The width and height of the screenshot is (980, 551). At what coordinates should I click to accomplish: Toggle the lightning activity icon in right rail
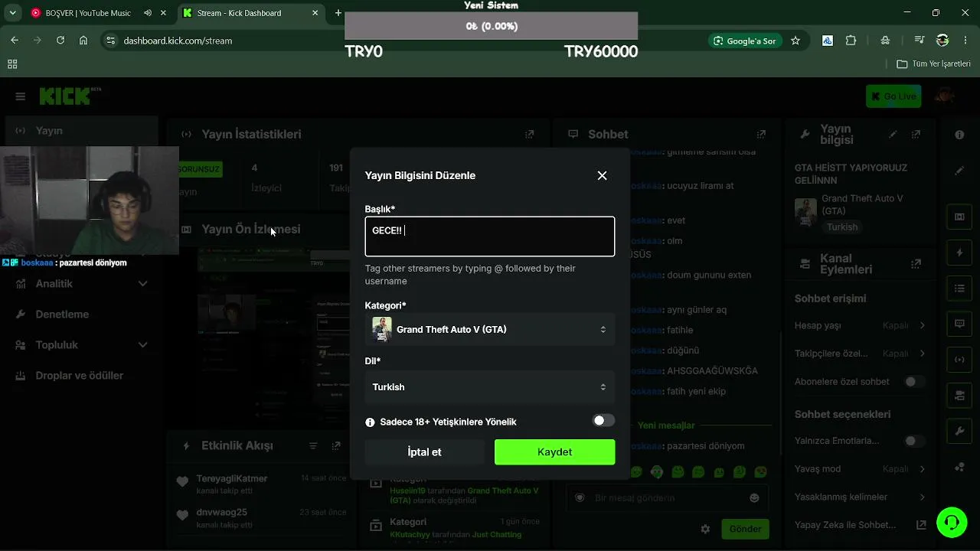(x=959, y=253)
